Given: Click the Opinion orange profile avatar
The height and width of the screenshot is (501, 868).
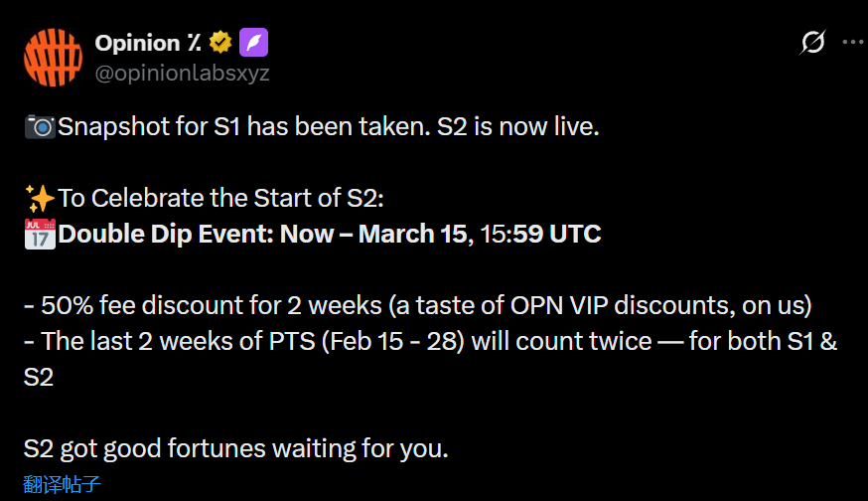Looking at the screenshot, I should click(53, 58).
